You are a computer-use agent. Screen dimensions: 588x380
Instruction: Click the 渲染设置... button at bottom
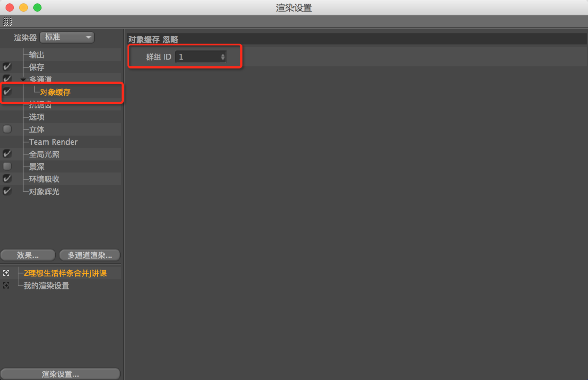(60, 374)
